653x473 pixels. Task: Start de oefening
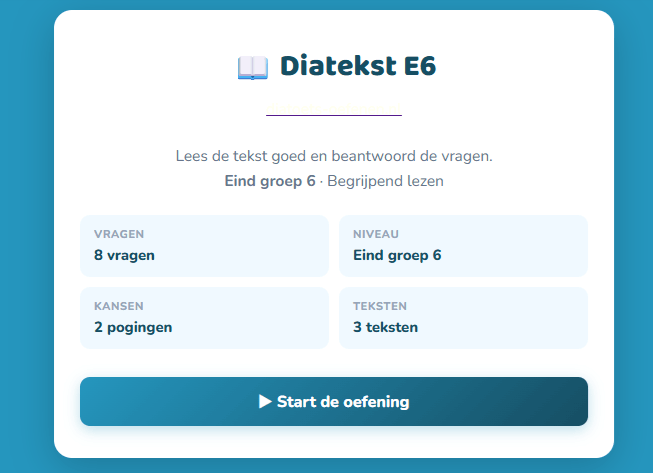coord(333,402)
